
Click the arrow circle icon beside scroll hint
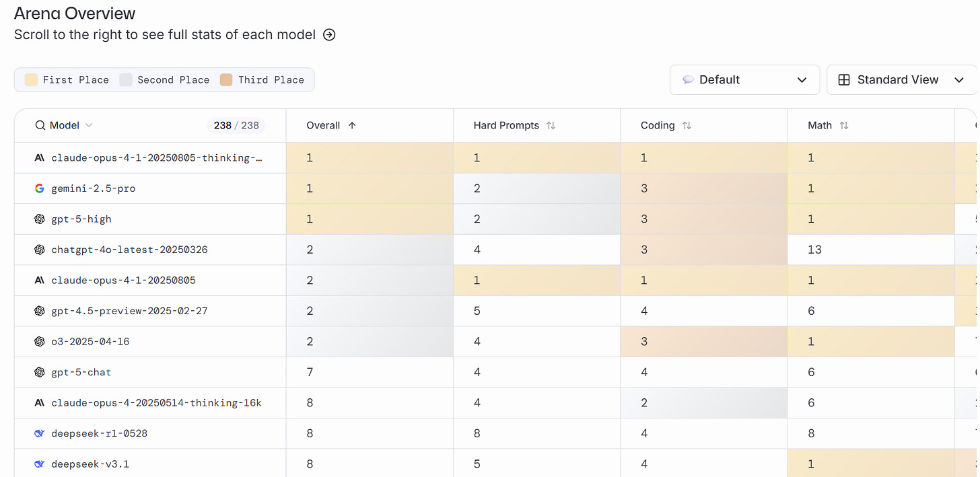click(x=329, y=35)
